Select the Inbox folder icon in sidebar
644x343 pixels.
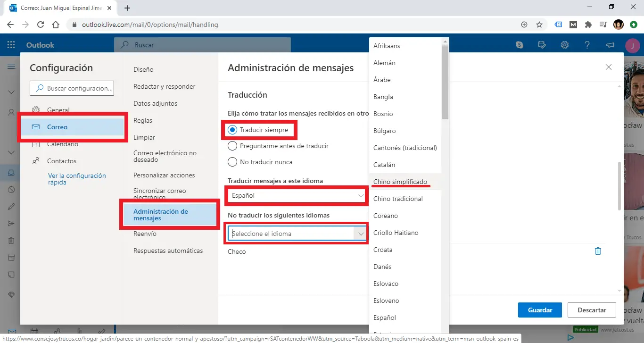pyautogui.click(x=11, y=173)
